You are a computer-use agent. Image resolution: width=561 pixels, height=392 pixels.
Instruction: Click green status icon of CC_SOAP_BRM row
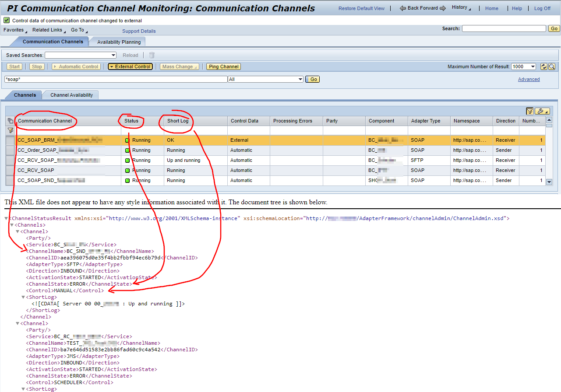pyautogui.click(x=127, y=140)
